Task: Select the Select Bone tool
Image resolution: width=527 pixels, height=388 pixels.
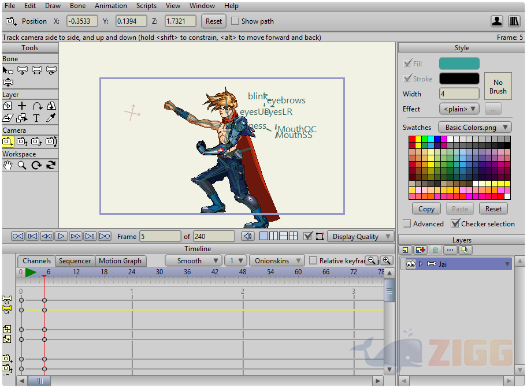Action: point(7,70)
